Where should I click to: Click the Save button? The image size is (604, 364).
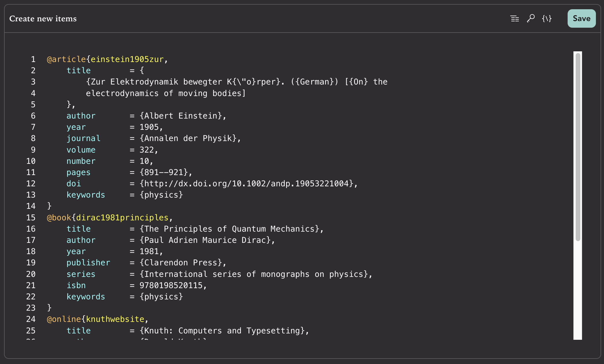pos(581,18)
